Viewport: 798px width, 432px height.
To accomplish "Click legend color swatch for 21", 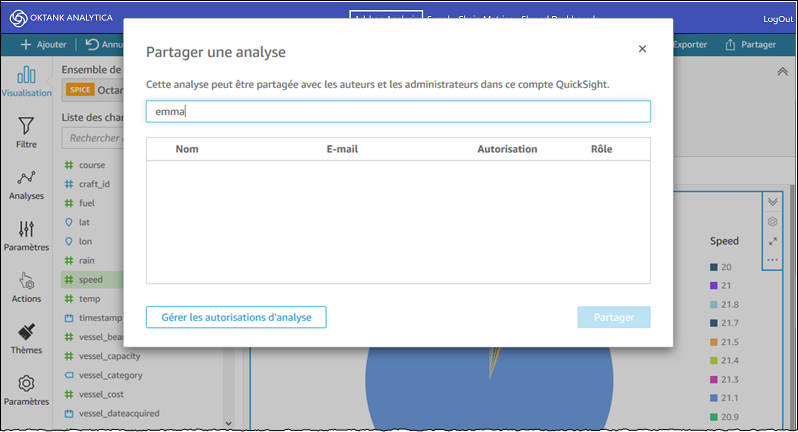I will (714, 286).
